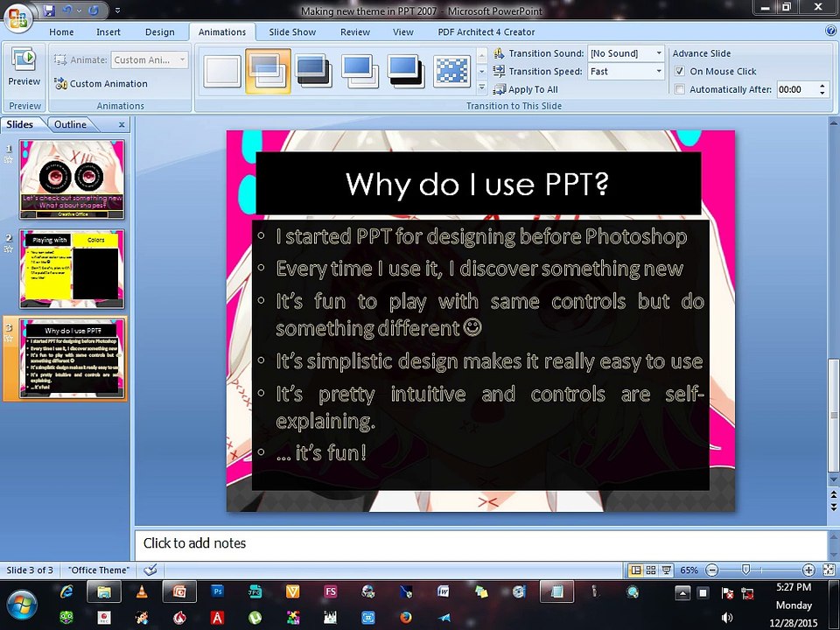Open the View tab
Viewport: 840px width, 630px height.
[x=402, y=32]
